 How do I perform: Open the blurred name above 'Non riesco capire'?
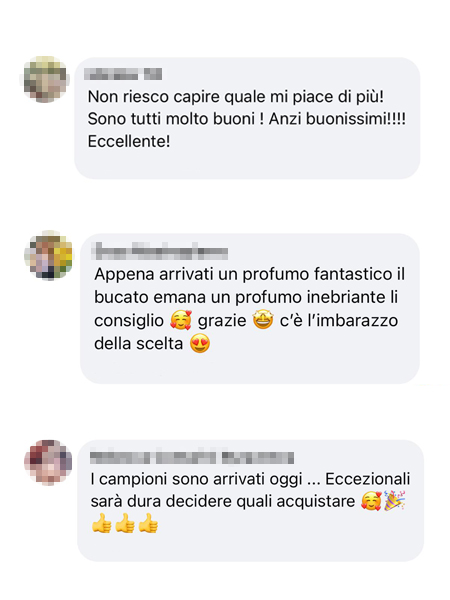(123, 74)
